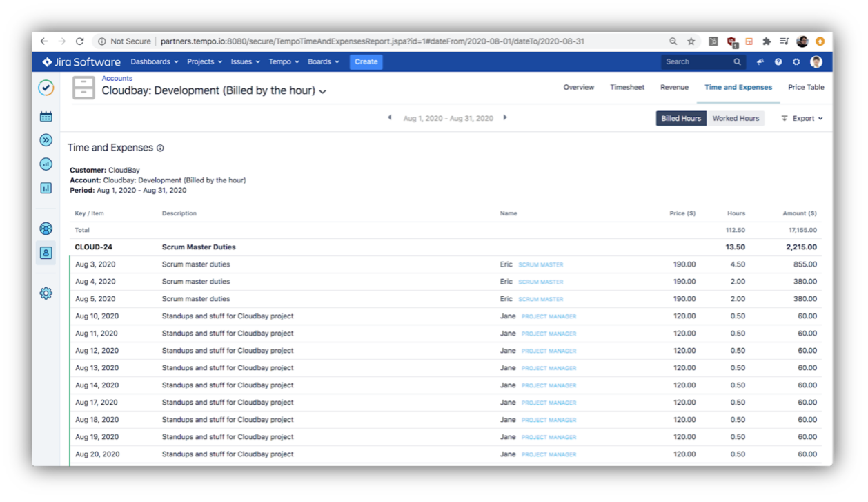The image size is (868, 502).
Task: Click the Total amount 17,155.00
Action: click(x=802, y=231)
